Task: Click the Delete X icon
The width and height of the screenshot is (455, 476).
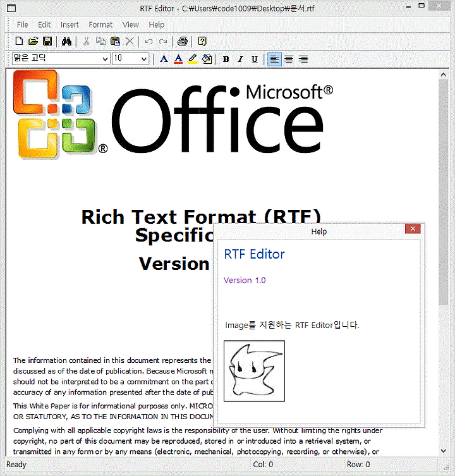Action: pos(130,41)
